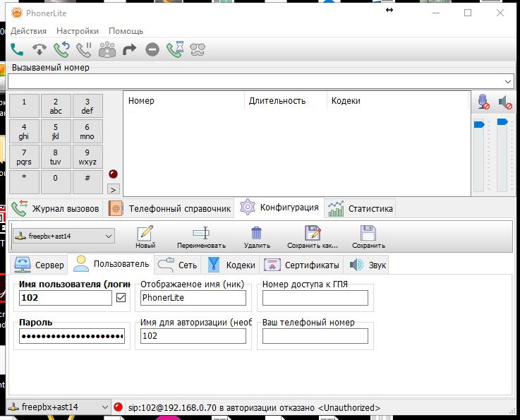Dial digit 1 on keypad
The width and height of the screenshot is (520, 420).
click(24, 106)
